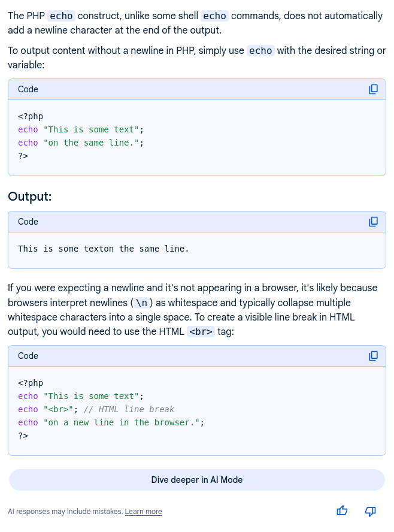Copy the first PHP echo code block
Viewport: 394px width, 532px height.
coord(373,89)
